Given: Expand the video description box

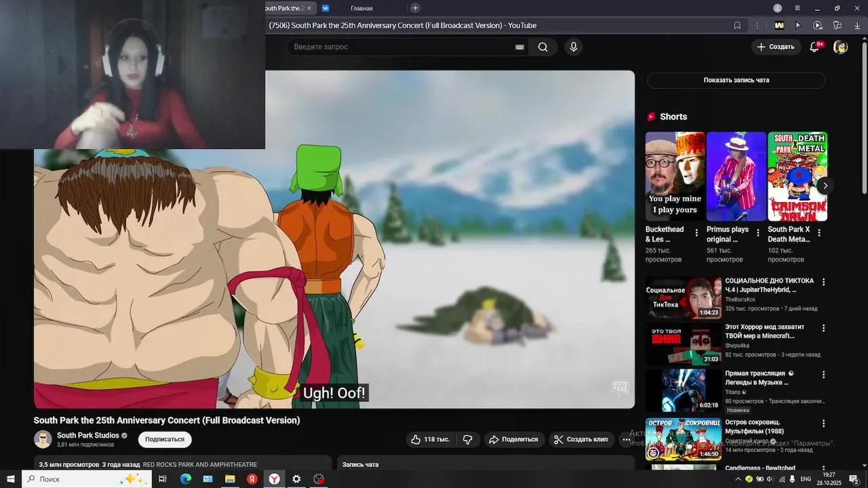Looking at the screenshot, I should coord(182,464).
